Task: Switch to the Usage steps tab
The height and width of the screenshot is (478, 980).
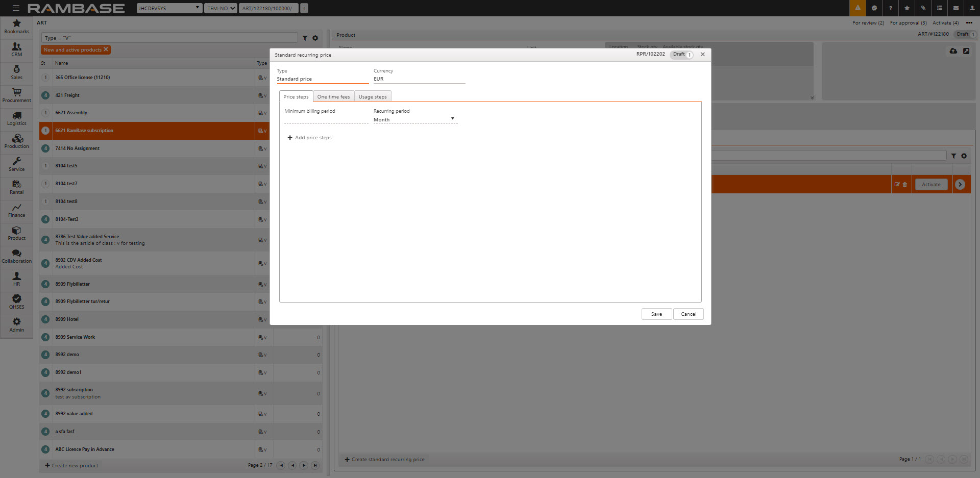Action: pos(373,97)
